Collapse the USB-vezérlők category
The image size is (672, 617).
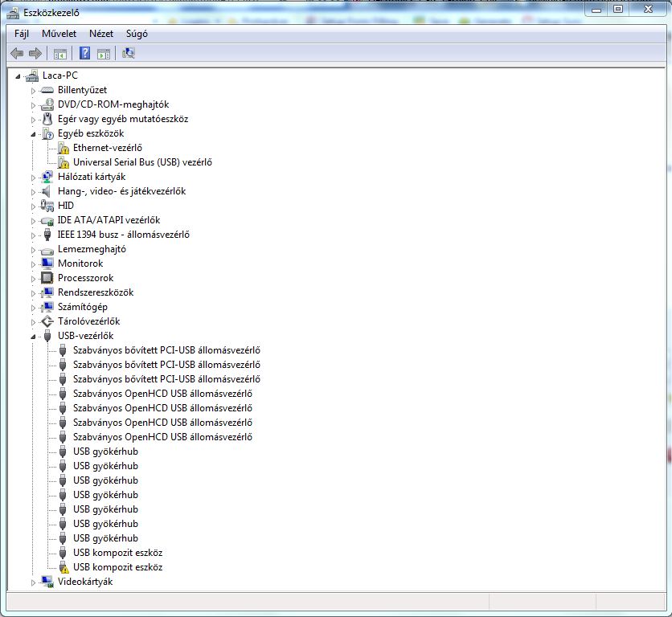[x=33, y=337]
